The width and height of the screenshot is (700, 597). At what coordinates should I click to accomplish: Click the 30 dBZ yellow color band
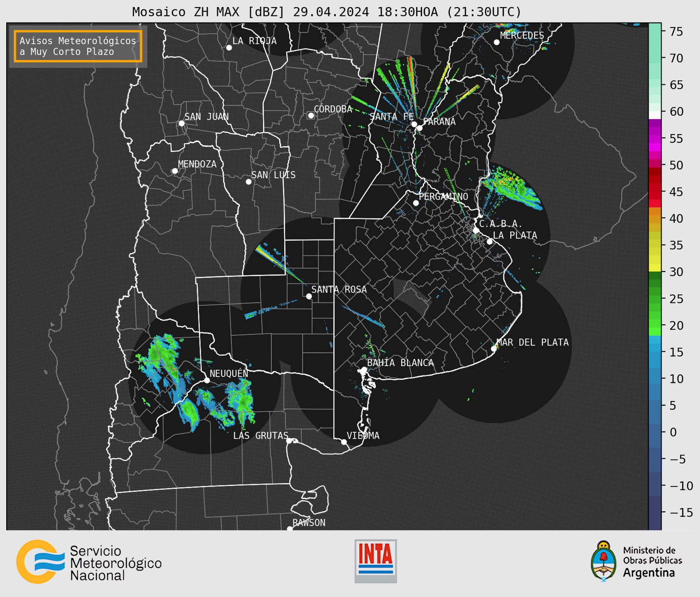[x=655, y=268]
